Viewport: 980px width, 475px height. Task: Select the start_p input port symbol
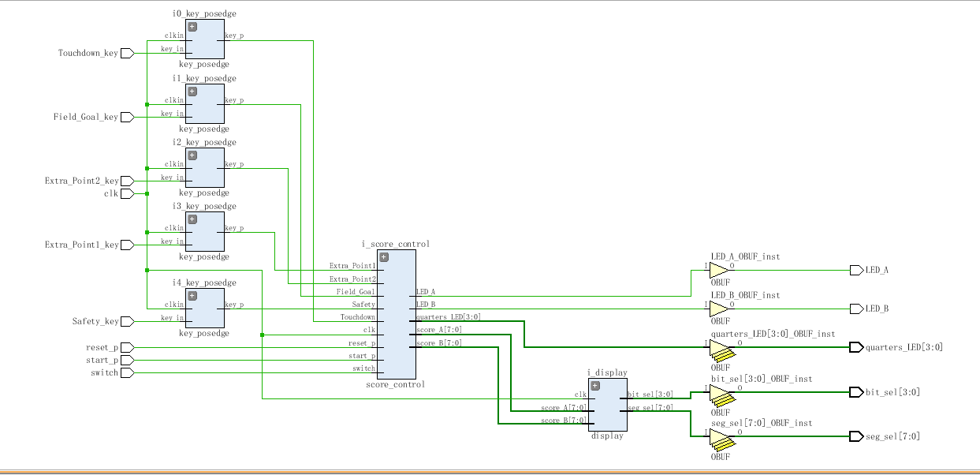click(127, 360)
